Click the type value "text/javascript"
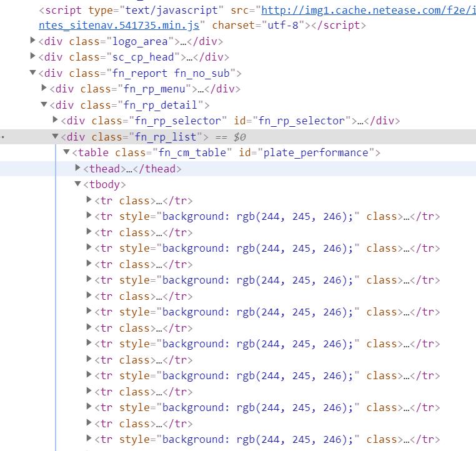Viewport: 476px width, 451px height. coord(172,10)
